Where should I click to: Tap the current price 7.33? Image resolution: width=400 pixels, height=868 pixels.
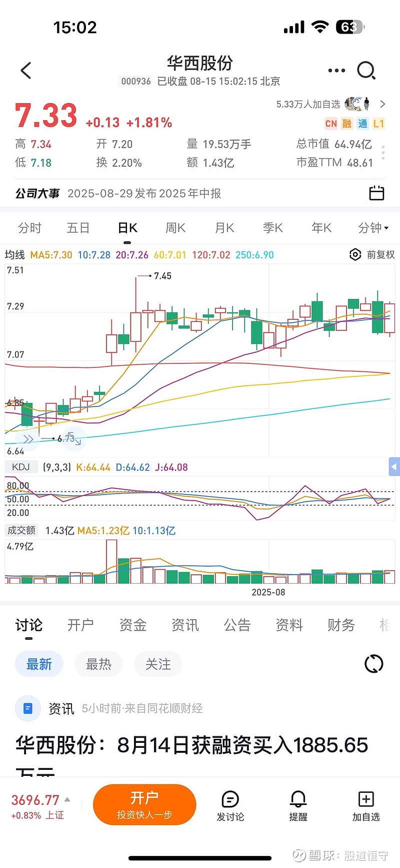tap(46, 116)
